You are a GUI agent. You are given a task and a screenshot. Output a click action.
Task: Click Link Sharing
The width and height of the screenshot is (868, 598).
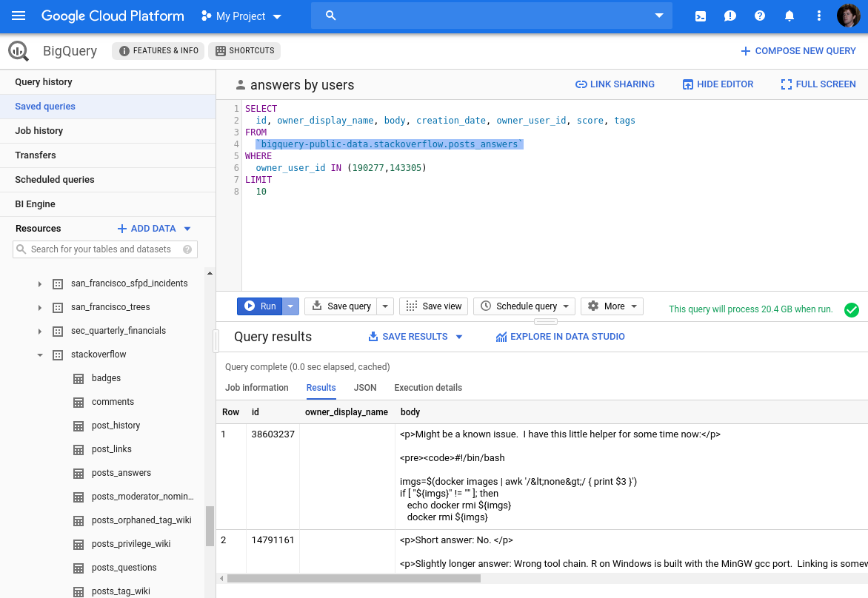615,84
